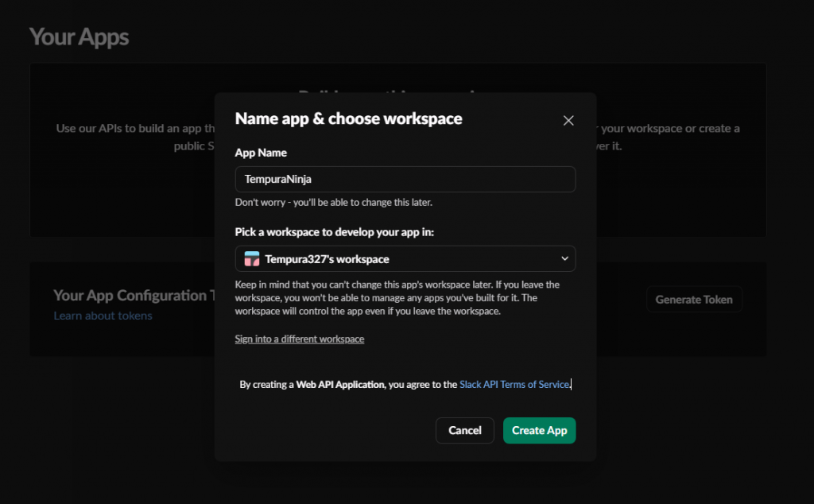Click the bold Web API Application text
The image size is (814, 504).
tap(340, 384)
